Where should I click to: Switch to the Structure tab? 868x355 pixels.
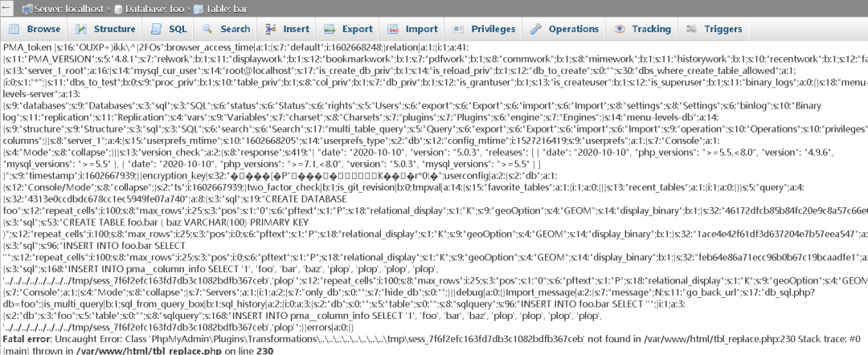pyautogui.click(x=105, y=29)
